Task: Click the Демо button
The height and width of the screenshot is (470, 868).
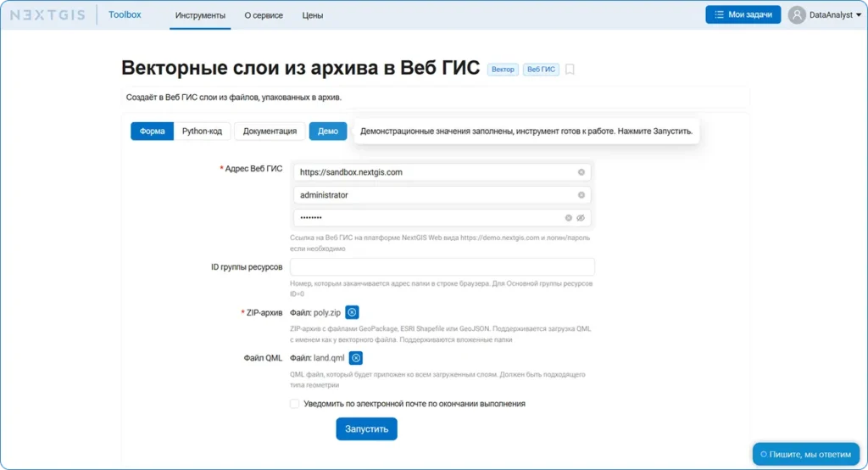Action: click(x=328, y=131)
